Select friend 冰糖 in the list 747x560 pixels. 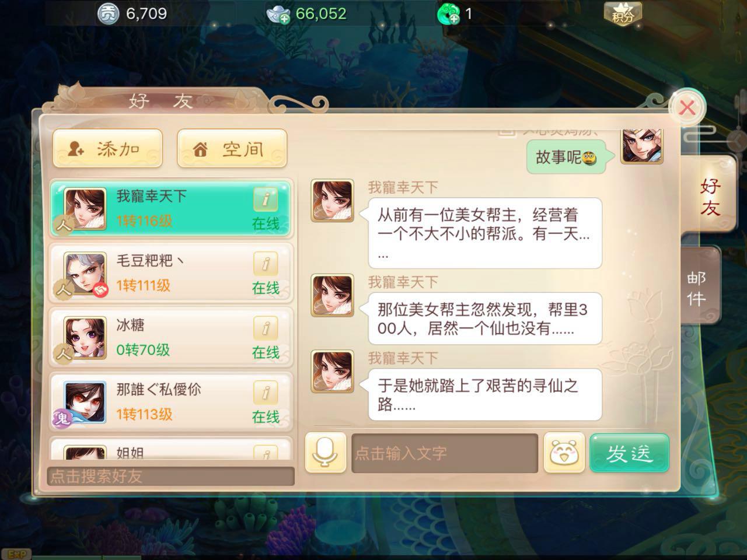pos(171,338)
